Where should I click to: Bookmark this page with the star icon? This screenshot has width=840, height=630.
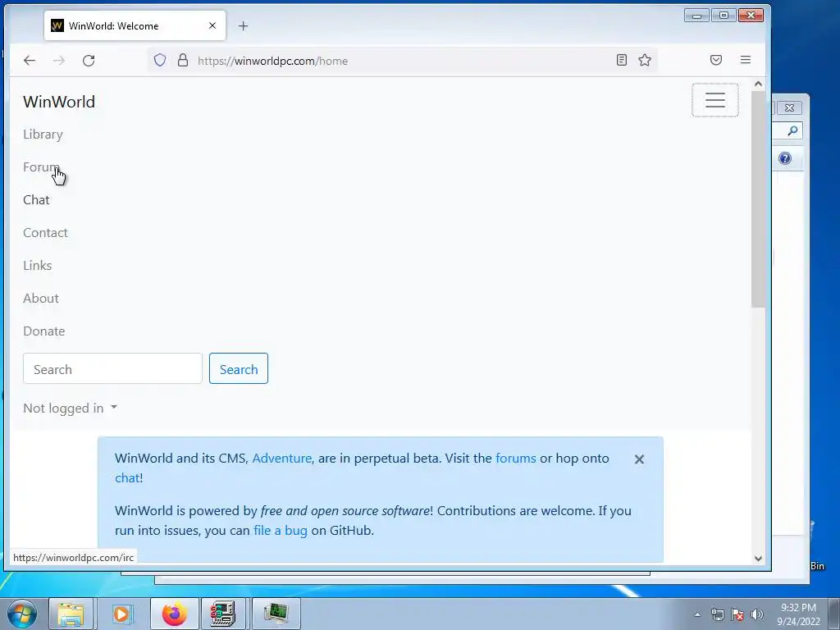click(645, 60)
